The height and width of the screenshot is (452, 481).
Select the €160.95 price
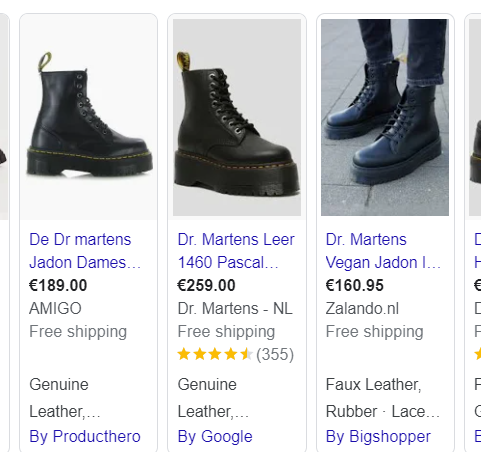(x=355, y=285)
